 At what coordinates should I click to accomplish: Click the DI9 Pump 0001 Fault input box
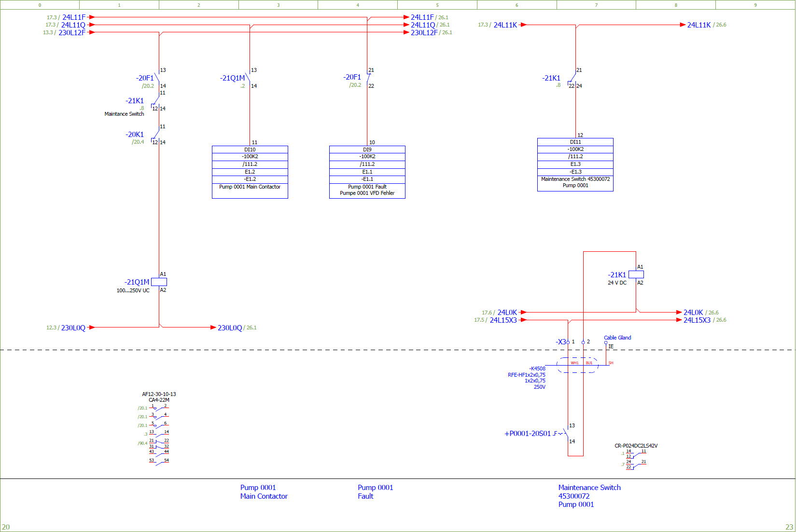tap(367, 172)
